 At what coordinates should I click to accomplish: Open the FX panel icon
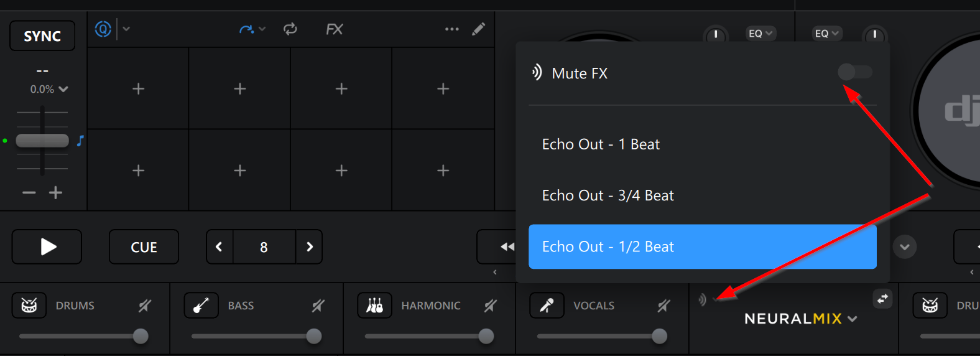pos(334,29)
